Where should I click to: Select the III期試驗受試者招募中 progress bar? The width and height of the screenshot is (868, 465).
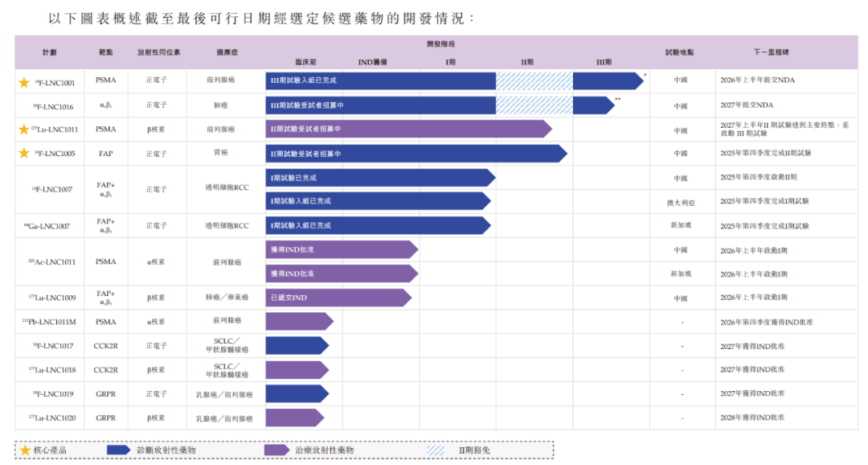[440, 105]
